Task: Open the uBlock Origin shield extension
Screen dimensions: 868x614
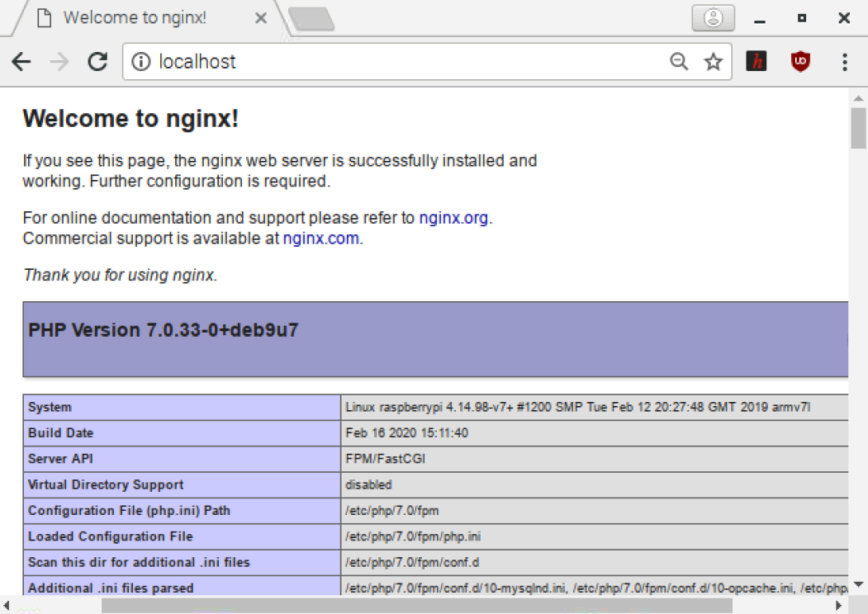Action: point(800,61)
